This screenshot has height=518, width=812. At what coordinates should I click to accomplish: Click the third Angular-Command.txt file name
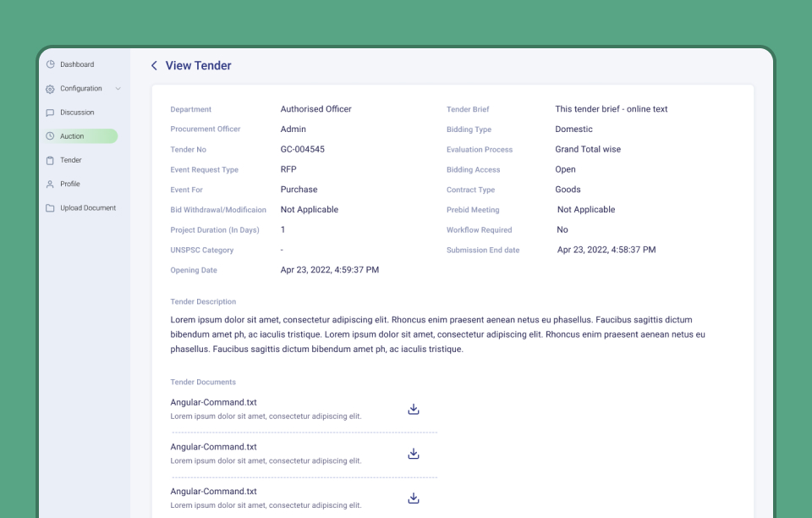(x=213, y=492)
